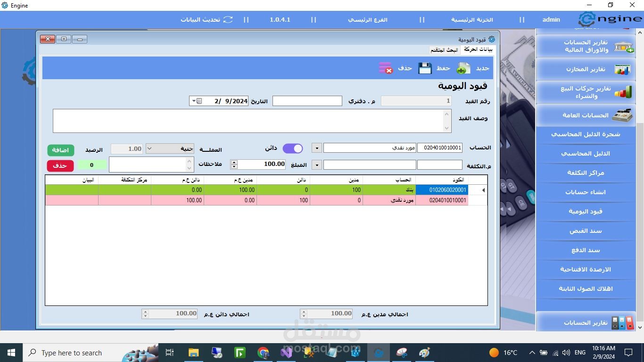The image size is (644, 362).
Task: Click the الكود column header
Action: [x=442, y=180]
